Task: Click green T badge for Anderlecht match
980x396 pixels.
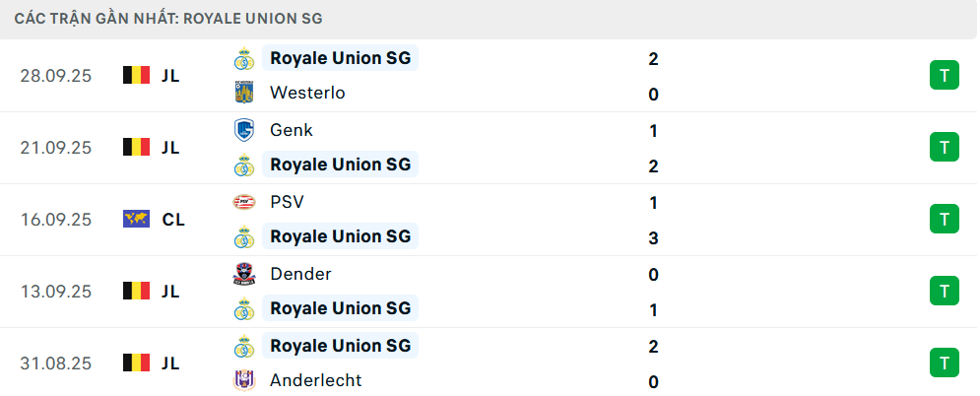Action: coord(944,363)
